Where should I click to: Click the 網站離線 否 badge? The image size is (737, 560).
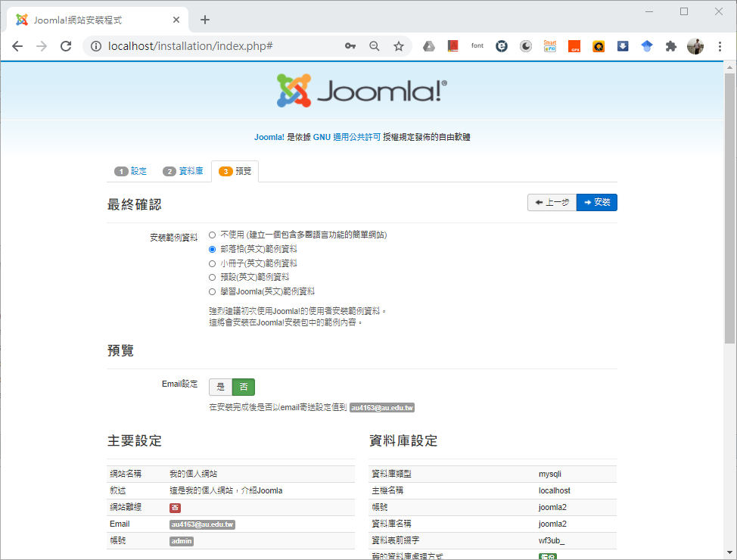[x=175, y=508]
